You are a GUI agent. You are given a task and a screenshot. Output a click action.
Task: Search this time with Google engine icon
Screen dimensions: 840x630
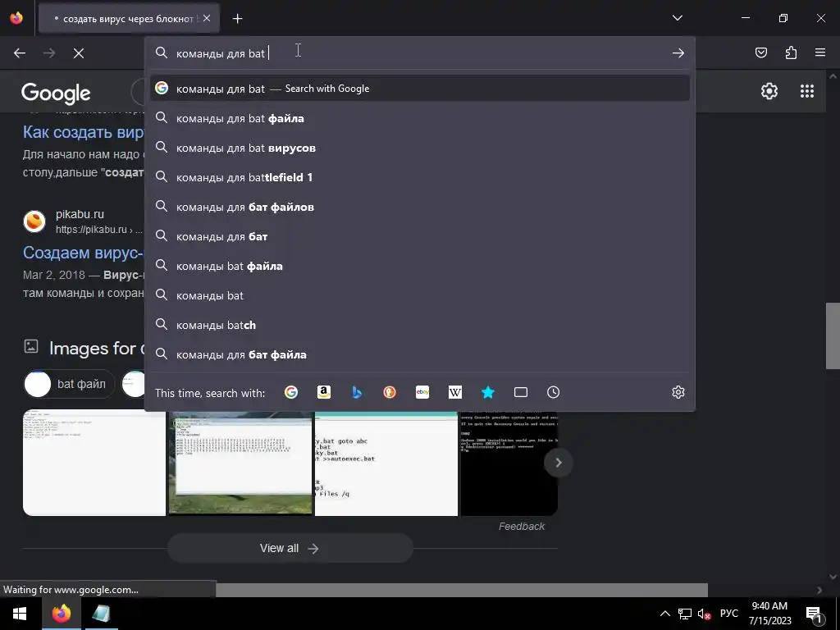291,392
